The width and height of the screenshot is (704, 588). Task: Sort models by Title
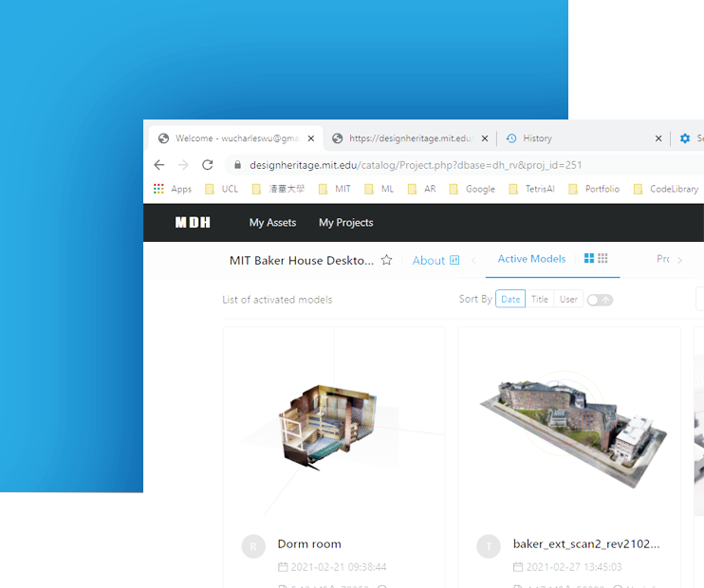click(539, 300)
